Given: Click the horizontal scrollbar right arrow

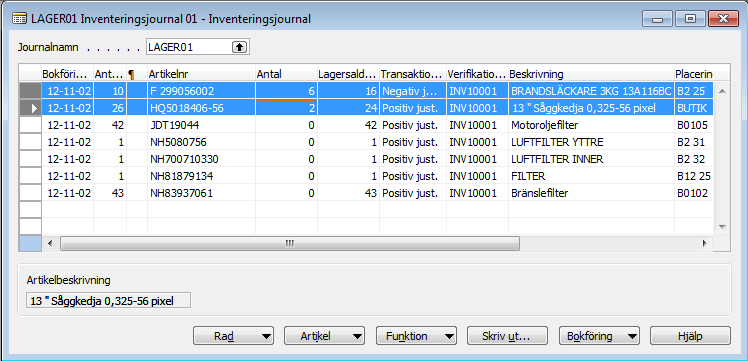Looking at the screenshot, I should (705, 243).
